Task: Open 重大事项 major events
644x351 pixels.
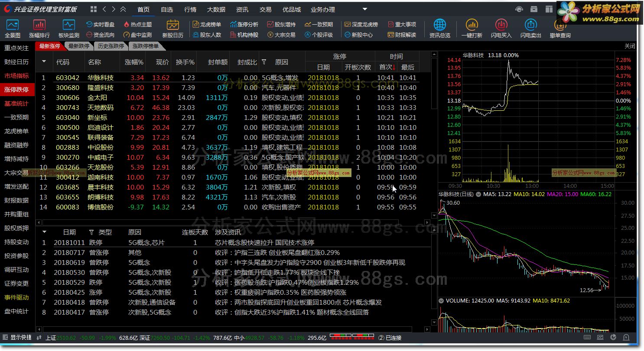Action: point(402,25)
